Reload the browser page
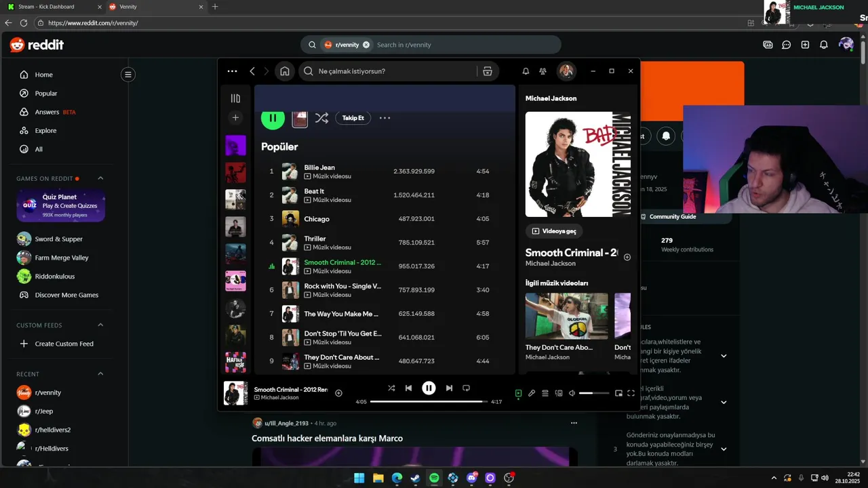868x488 pixels. tap(24, 22)
